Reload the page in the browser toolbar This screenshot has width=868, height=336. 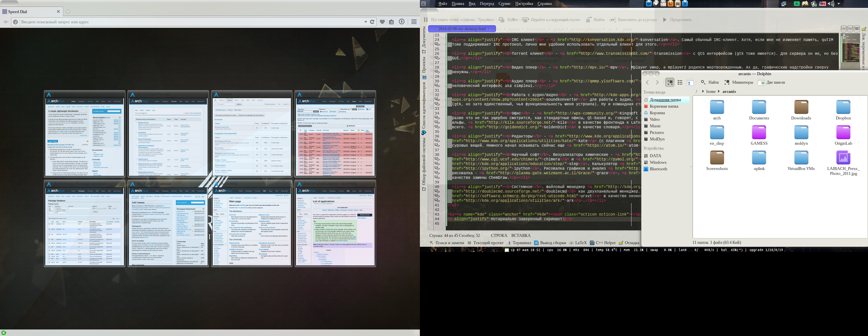pos(372,22)
